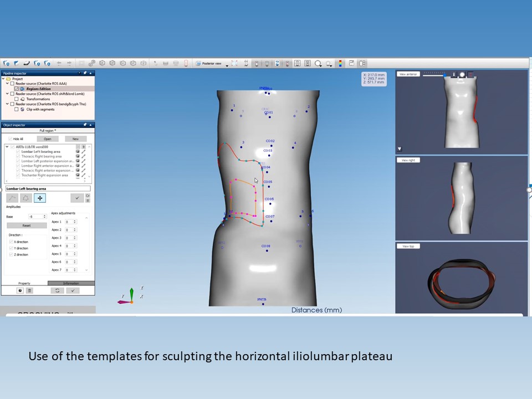Click the refresh arrows button at panel bottom
The height and width of the screenshot is (399, 532).
click(57, 290)
